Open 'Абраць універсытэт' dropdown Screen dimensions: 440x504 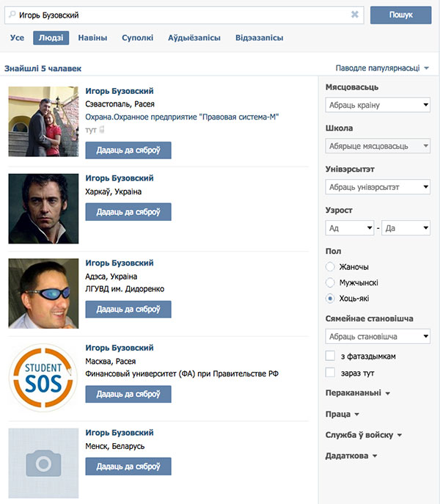tap(378, 187)
